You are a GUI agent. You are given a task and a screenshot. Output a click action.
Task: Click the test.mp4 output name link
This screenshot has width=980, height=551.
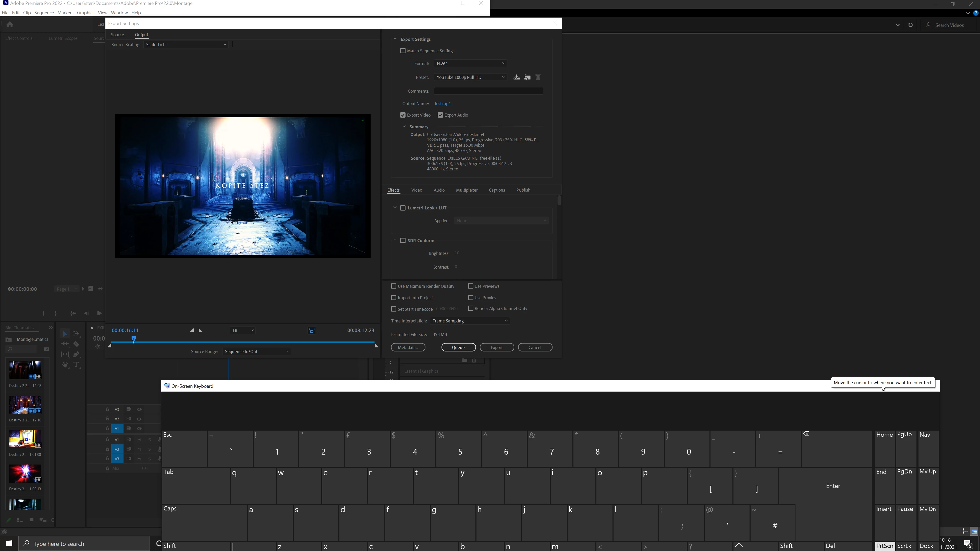pos(443,103)
